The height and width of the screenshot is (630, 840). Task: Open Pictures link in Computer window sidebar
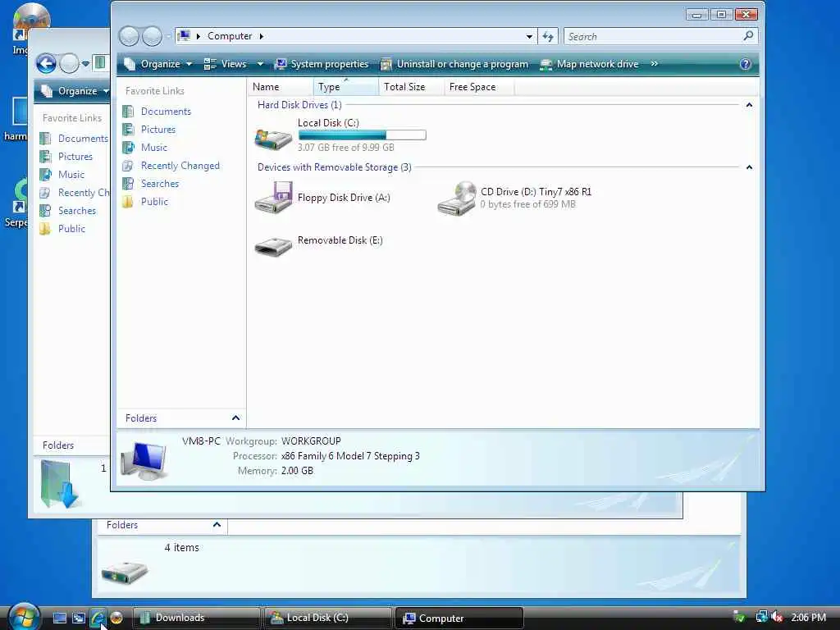(x=158, y=130)
